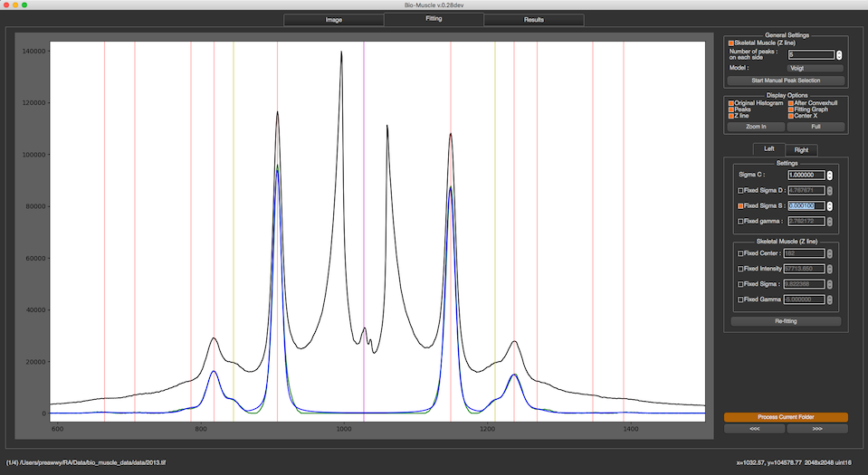868x475 pixels.
Task: Go to previous image with <<< button
Action: pyautogui.click(x=755, y=429)
